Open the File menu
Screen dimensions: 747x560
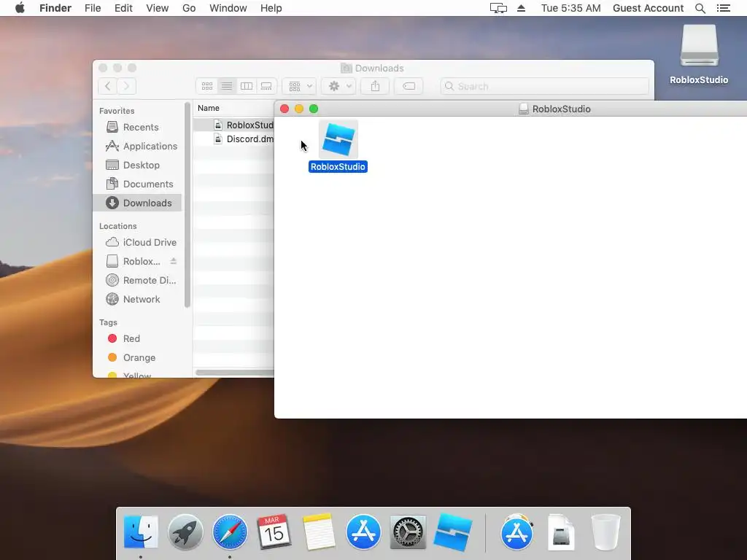coord(93,8)
